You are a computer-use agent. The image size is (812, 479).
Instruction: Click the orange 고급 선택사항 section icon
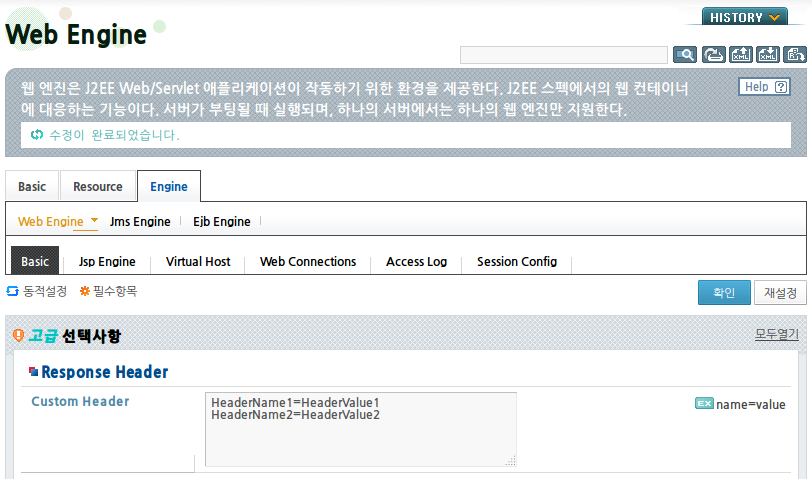(x=18, y=336)
